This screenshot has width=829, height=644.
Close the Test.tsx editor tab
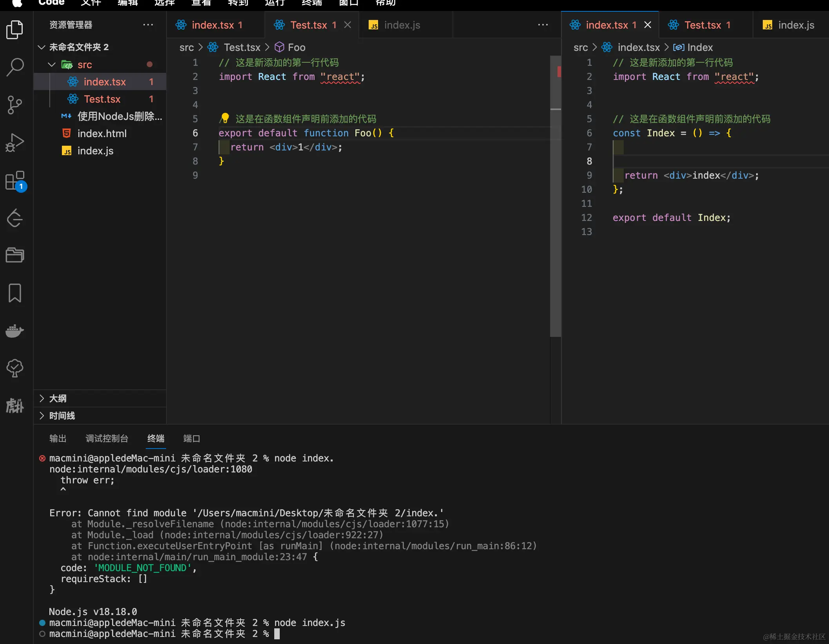(x=348, y=25)
